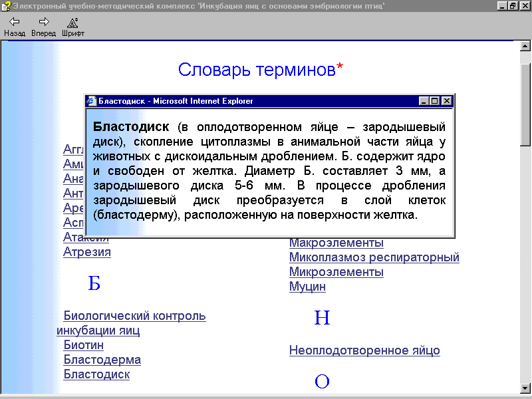Open the Бластодерма glossary link
The height and width of the screenshot is (399, 532).
coord(102,360)
